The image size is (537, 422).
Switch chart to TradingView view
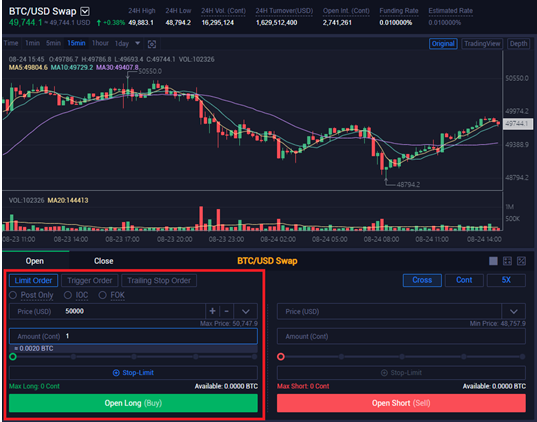(x=482, y=44)
